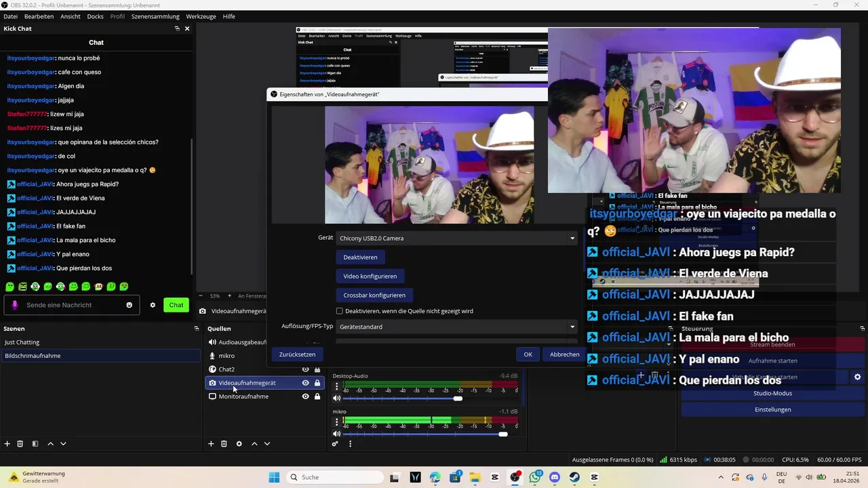Open the Szenensammlung menu
868x488 pixels.
point(155,16)
